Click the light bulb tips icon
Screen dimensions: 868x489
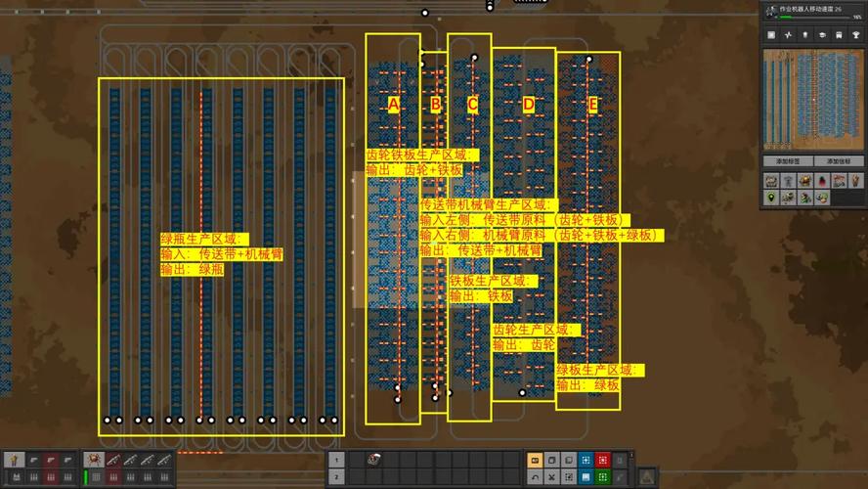tap(805, 35)
